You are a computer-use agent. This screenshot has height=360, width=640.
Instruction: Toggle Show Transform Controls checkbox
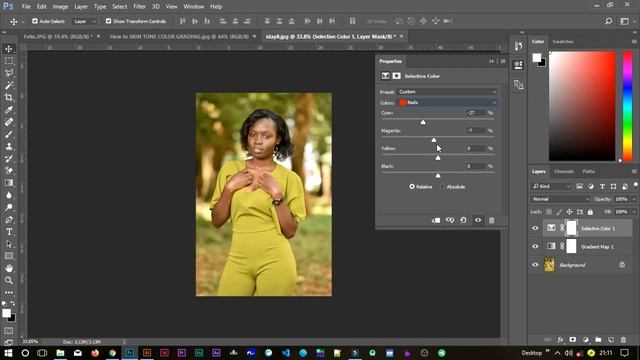(x=108, y=21)
